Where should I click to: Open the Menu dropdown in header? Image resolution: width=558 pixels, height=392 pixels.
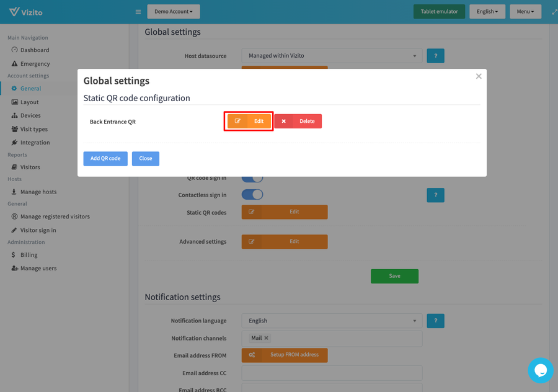pyautogui.click(x=525, y=11)
